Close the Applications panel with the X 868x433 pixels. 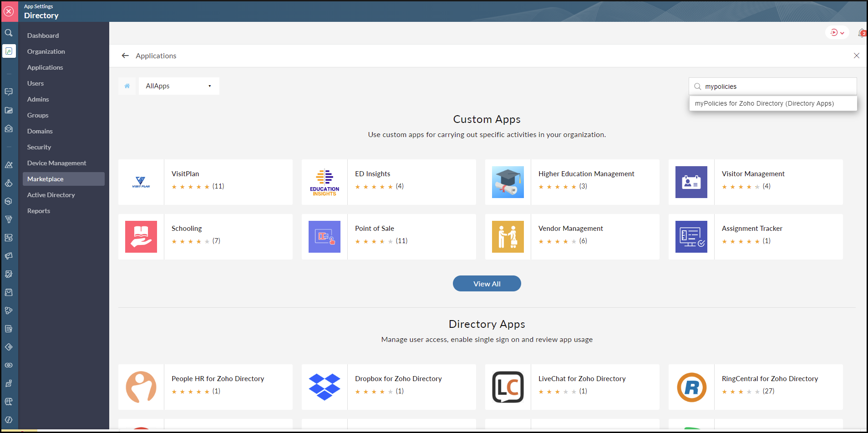pyautogui.click(x=857, y=56)
